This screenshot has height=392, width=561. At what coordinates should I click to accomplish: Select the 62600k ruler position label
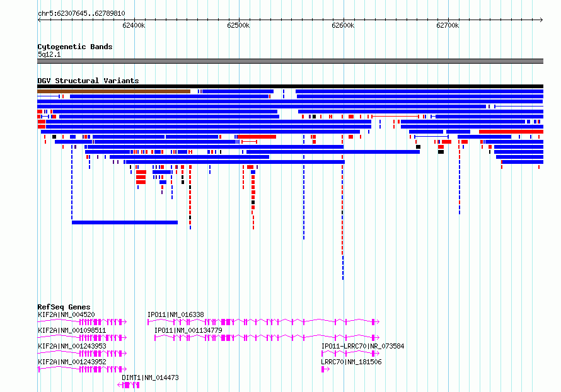tap(343, 25)
